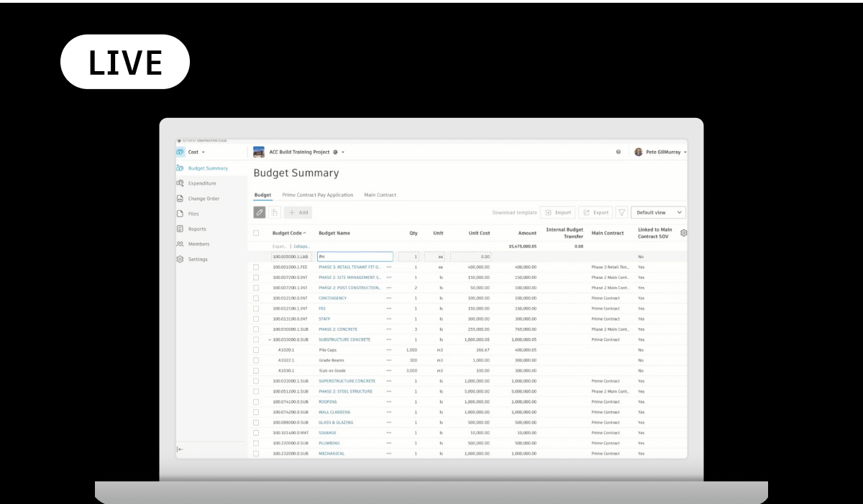Open the Reports section icon
The image size is (863, 504).
coord(180,229)
